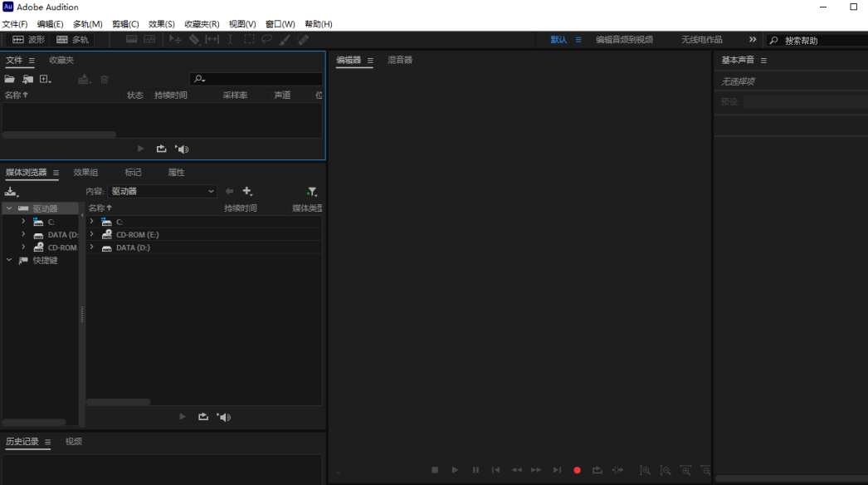Toggle spectral pitch display icon
Viewport: 868px width, 485px height.
coord(149,39)
